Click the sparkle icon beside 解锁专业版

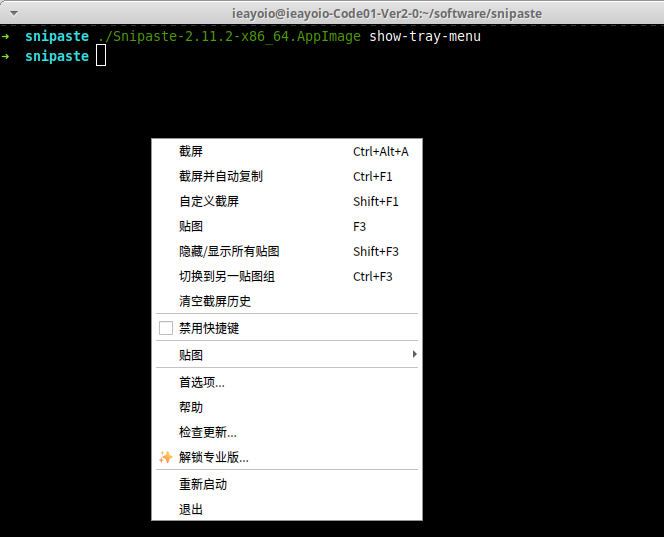(166, 457)
